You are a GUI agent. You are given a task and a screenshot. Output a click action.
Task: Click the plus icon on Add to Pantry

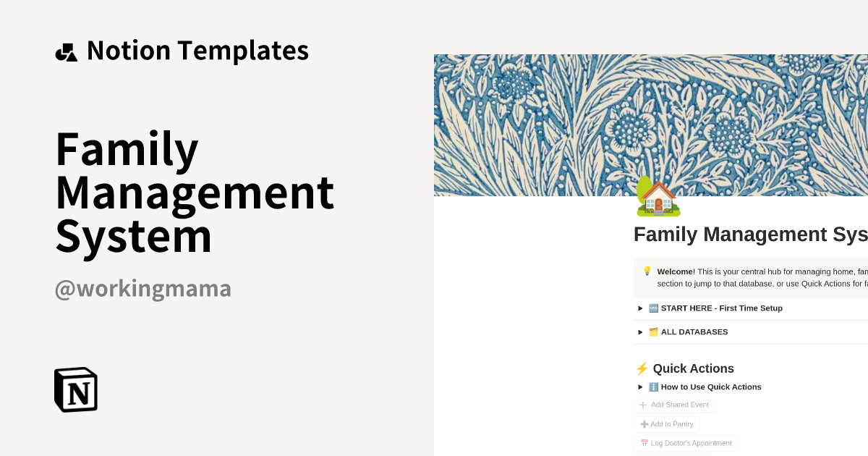coord(644,423)
